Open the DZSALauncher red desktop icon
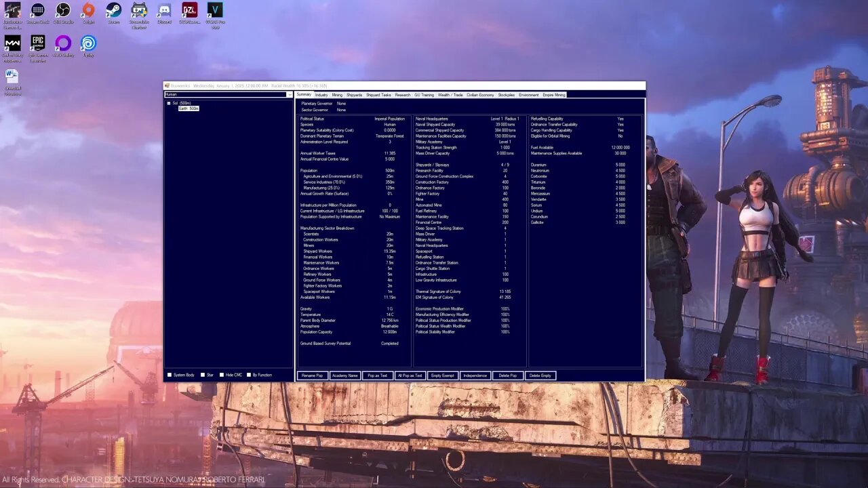This screenshot has height=488, width=868. pos(190,14)
